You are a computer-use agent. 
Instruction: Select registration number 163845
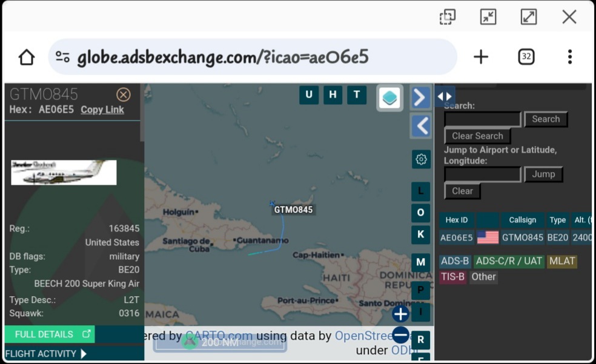124,228
